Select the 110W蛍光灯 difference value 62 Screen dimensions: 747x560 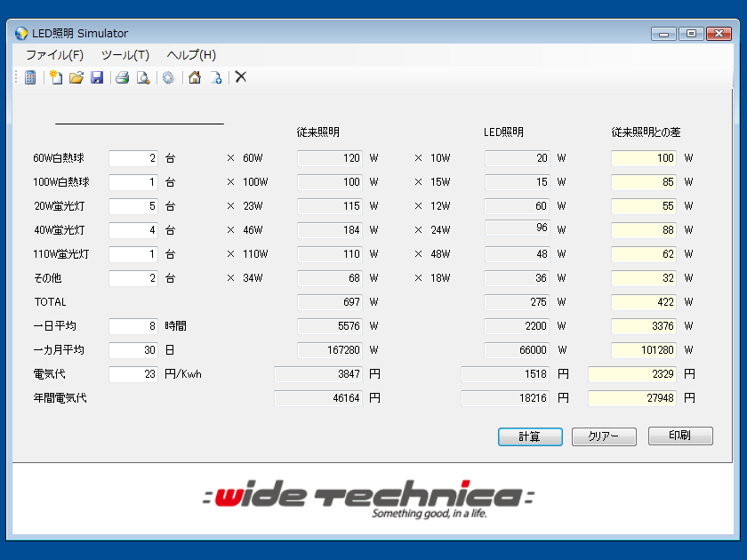click(644, 254)
